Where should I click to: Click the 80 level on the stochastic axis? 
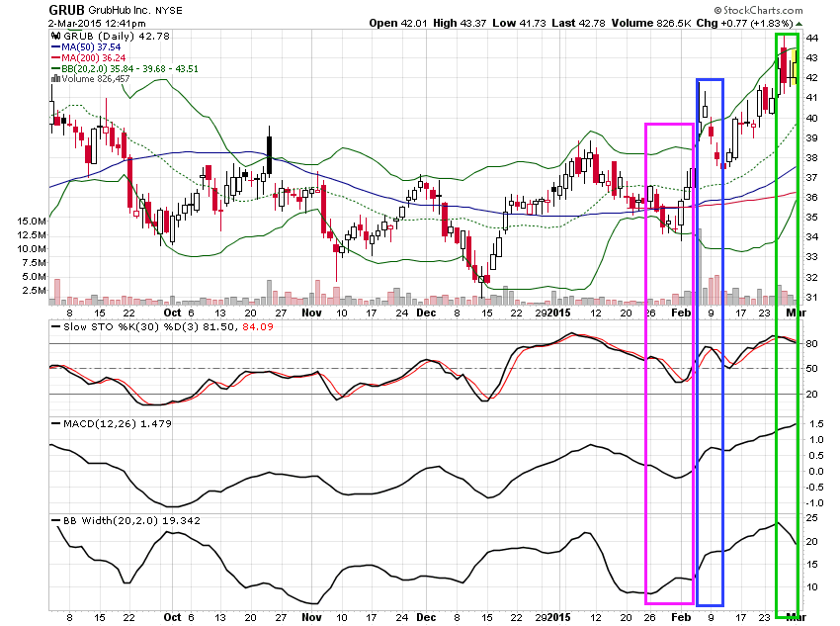[812, 343]
